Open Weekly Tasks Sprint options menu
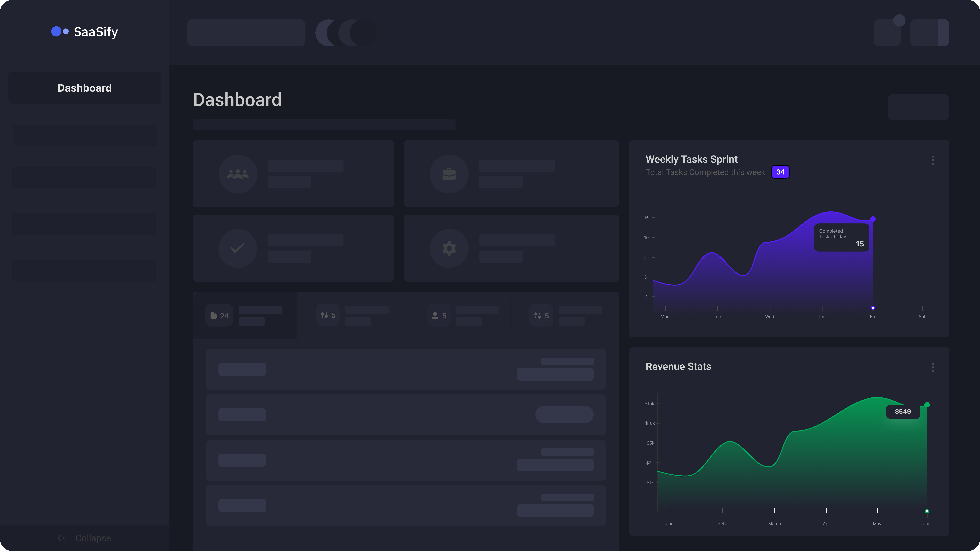 click(933, 160)
